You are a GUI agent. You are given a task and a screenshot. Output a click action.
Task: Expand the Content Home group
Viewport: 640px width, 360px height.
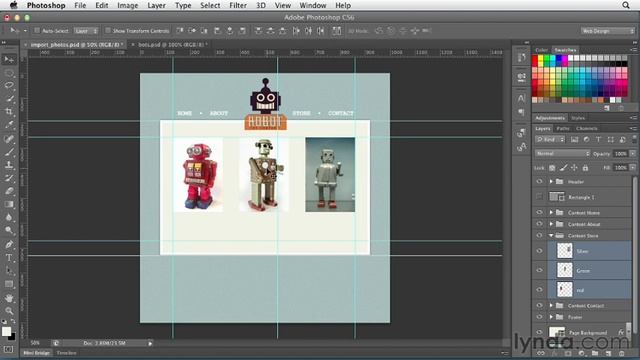pyautogui.click(x=551, y=213)
